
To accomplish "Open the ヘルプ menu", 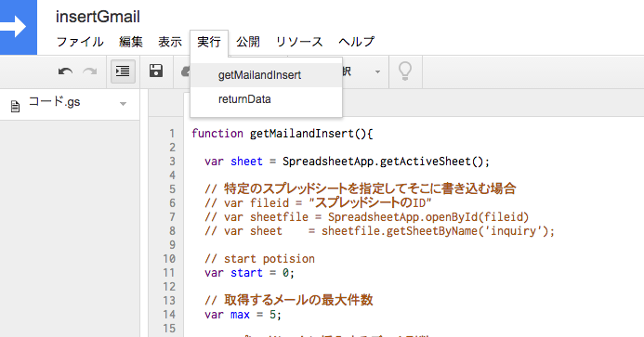I will coord(357,42).
